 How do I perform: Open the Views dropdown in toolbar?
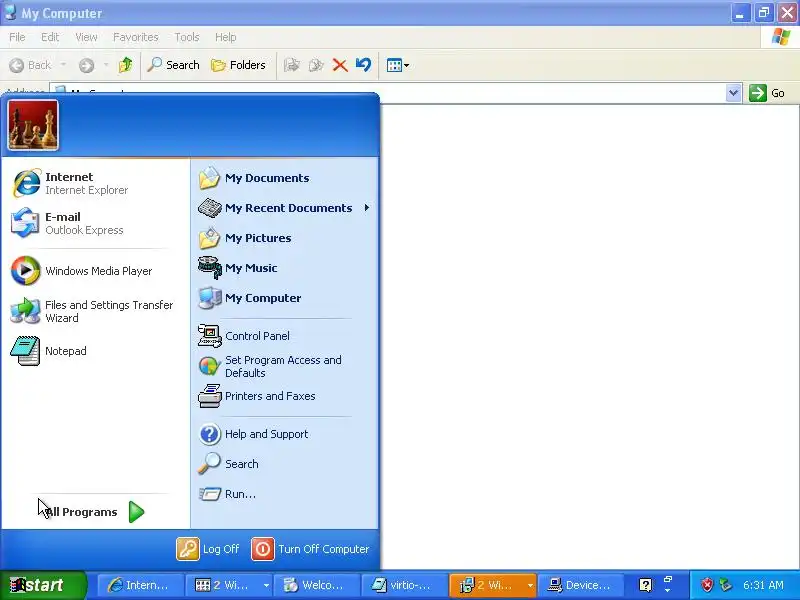point(398,65)
